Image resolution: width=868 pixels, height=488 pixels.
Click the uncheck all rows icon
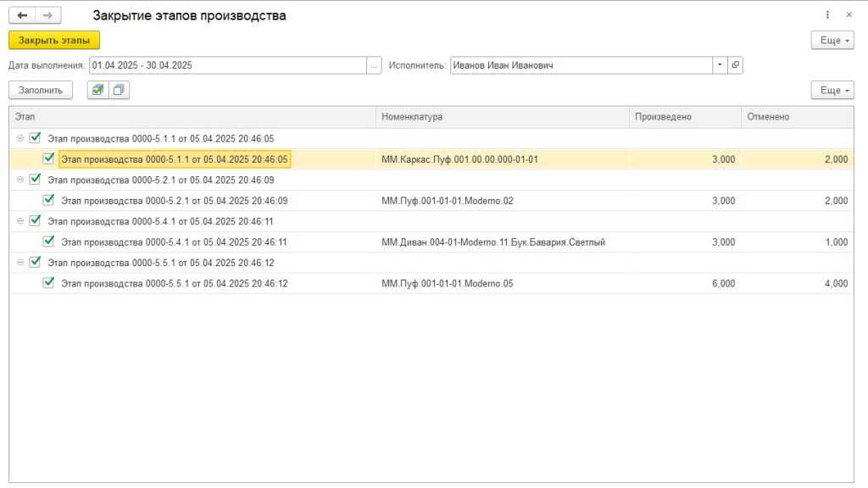pos(119,90)
